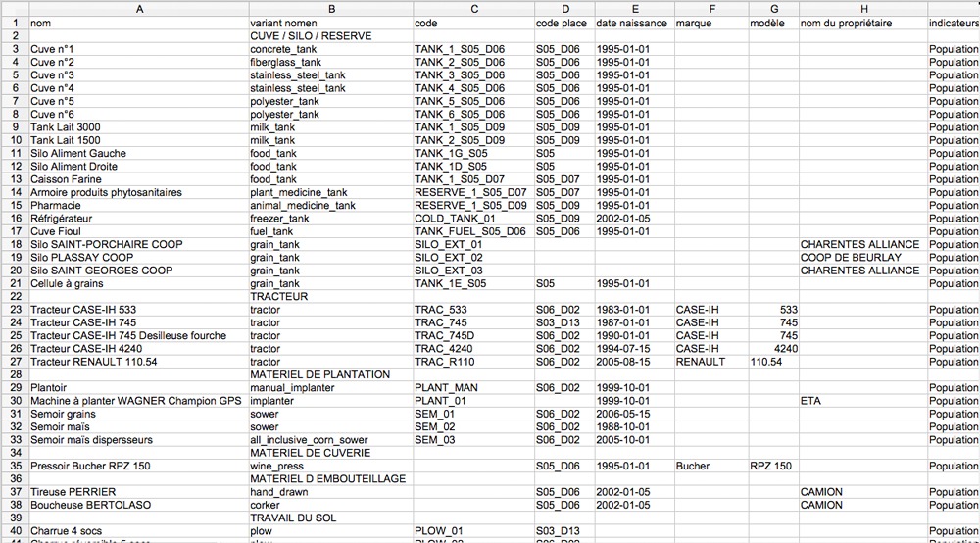Select the 'Semoir grains' cell

tap(139, 414)
